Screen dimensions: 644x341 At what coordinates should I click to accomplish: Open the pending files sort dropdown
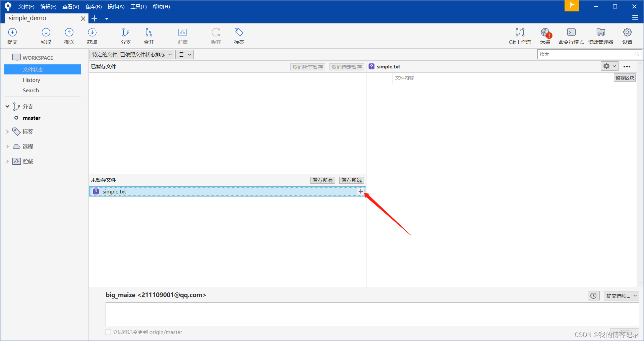pyautogui.click(x=132, y=55)
